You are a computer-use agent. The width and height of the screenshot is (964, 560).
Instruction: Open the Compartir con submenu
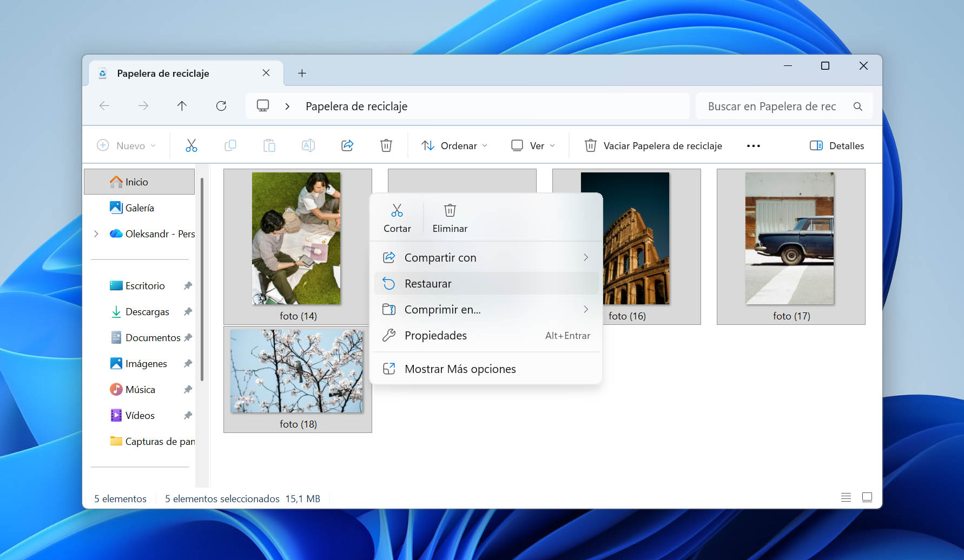tap(486, 257)
